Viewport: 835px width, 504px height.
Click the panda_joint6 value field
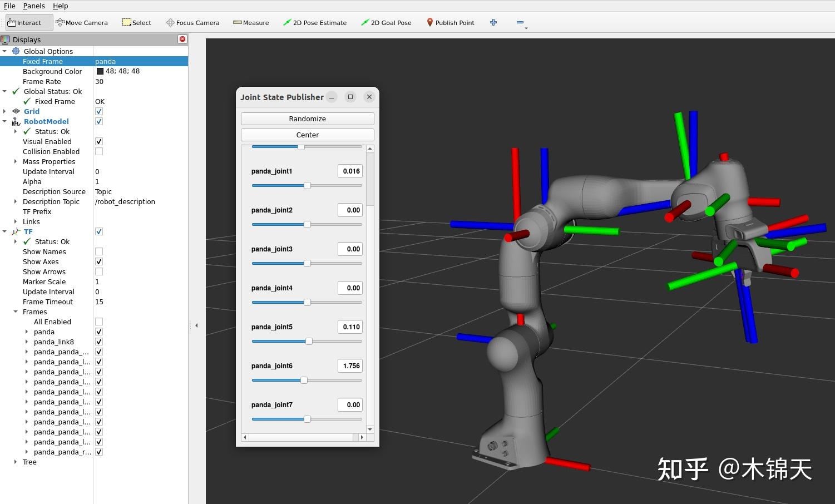[350, 365]
